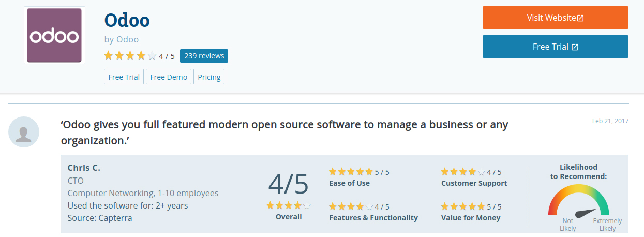Click the "Extremely Likely" gauge label
Viewport: 644px width, 237px height.
pyautogui.click(x=607, y=225)
